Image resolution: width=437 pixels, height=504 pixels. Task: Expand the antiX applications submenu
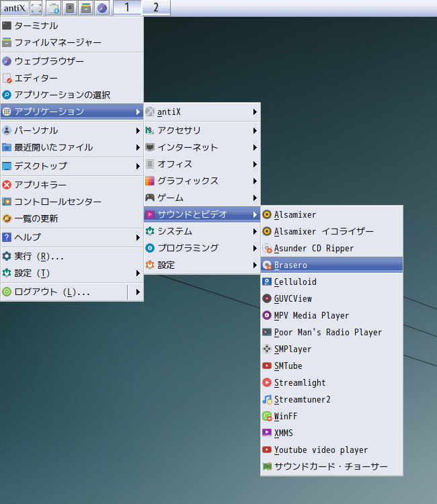coord(202,112)
